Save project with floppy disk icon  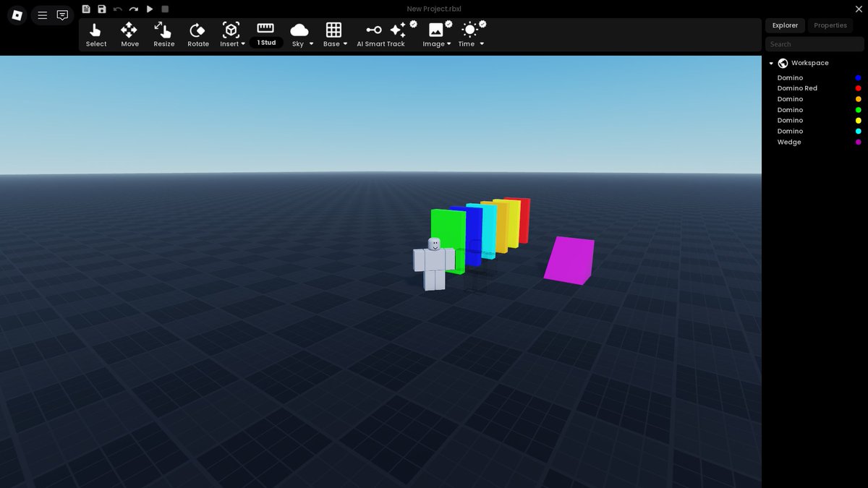pyautogui.click(x=102, y=9)
